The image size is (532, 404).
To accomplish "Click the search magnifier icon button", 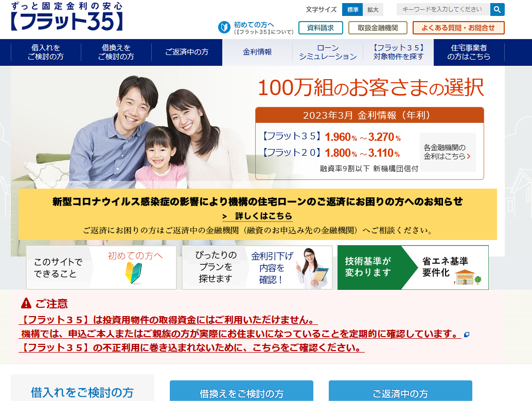I will pos(497,9).
